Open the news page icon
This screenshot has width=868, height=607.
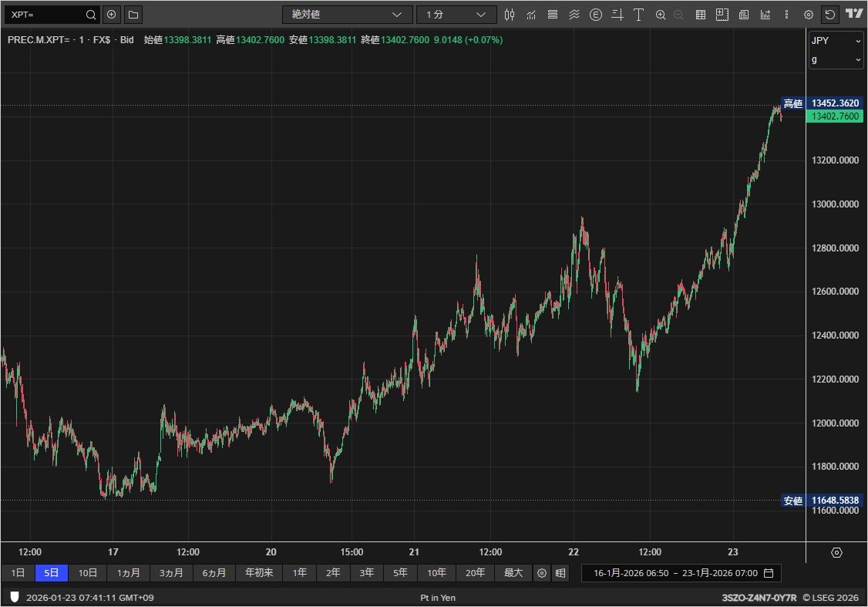[x=744, y=15]
